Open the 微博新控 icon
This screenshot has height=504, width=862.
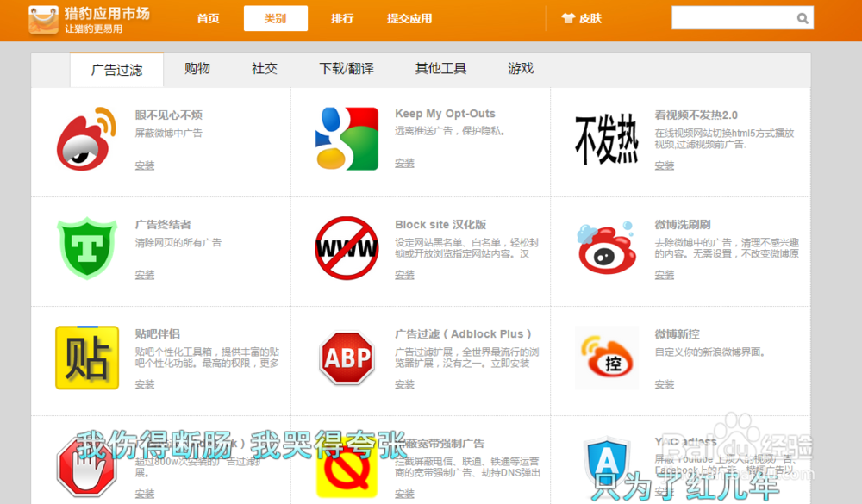[x=607, y=358]
